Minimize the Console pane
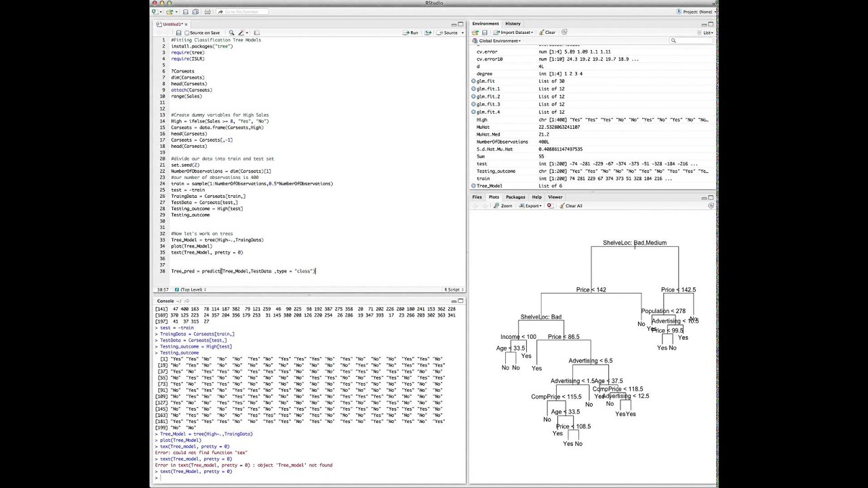 point(454,301)
